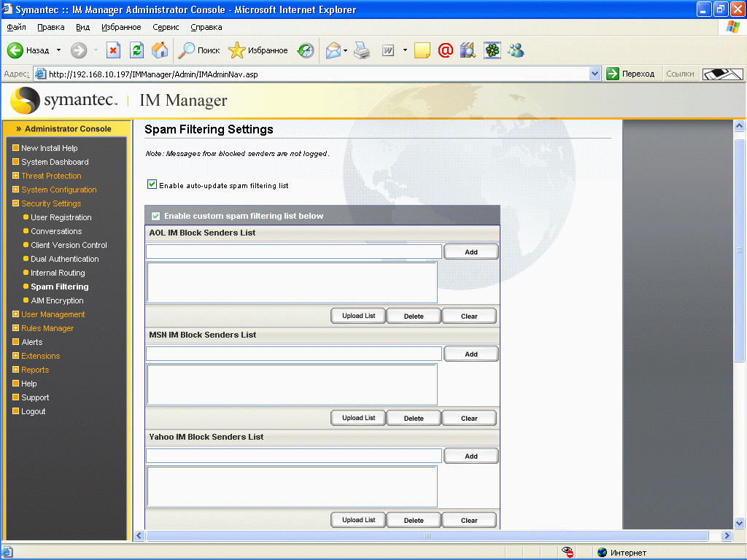Open dropdown next to Word edit icon
The width and height of the screenshot is (747, 560).
405,50
